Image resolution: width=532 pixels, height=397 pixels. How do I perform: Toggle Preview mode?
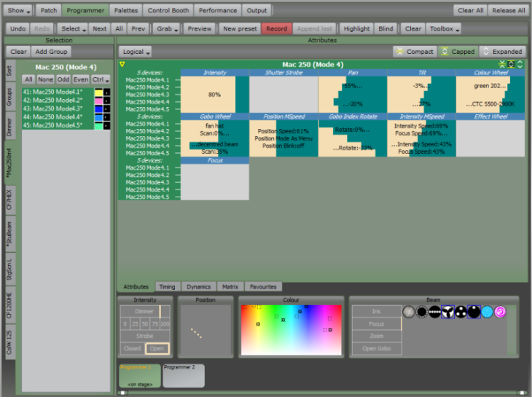pos(200,29)
